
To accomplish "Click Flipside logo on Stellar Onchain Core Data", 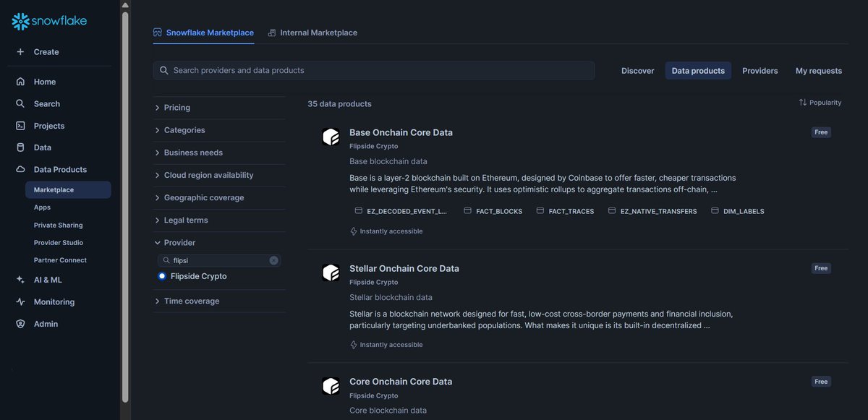I will click(x=331, y=273).
